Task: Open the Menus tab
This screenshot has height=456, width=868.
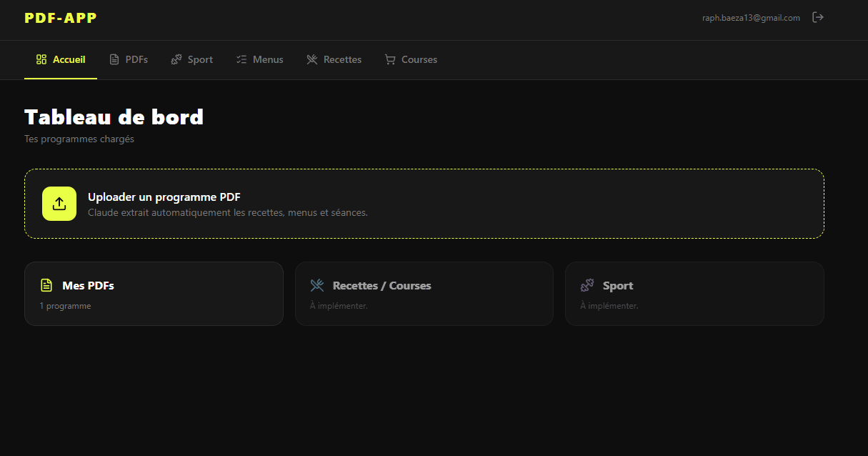Action: click(x=260, y=59)
